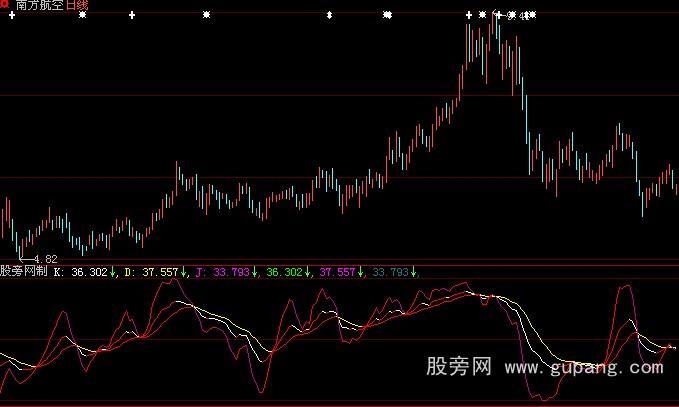Click the magenta J: 33.793 value
Viewport: 679px width, 407px height.
223,272
